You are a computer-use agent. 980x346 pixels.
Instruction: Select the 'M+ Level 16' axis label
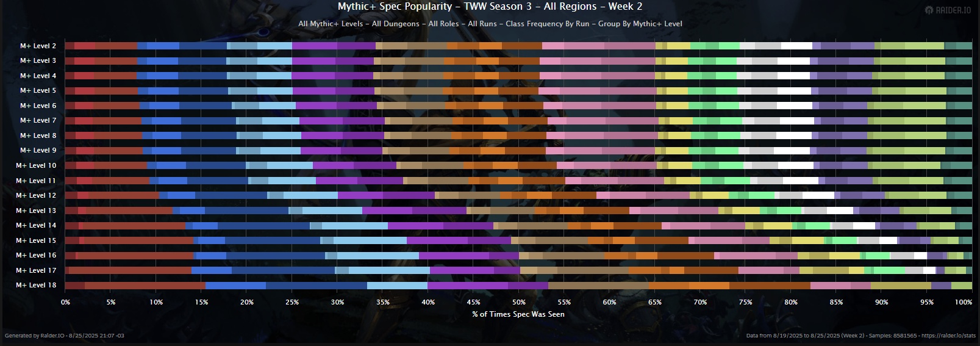pos(36,255)
